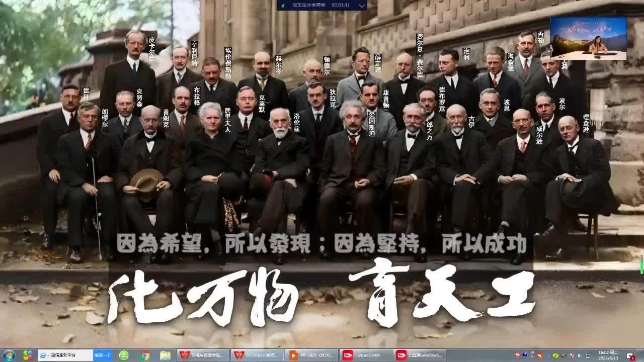Viewport: 644px width, 362px height.
Task: Click the blue help question-mark tray icon
Action: [x=525, y=355]
